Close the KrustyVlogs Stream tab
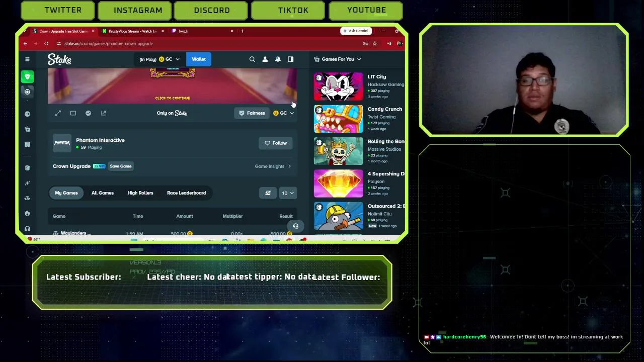The image size is (644, 362). pos(163,31)
